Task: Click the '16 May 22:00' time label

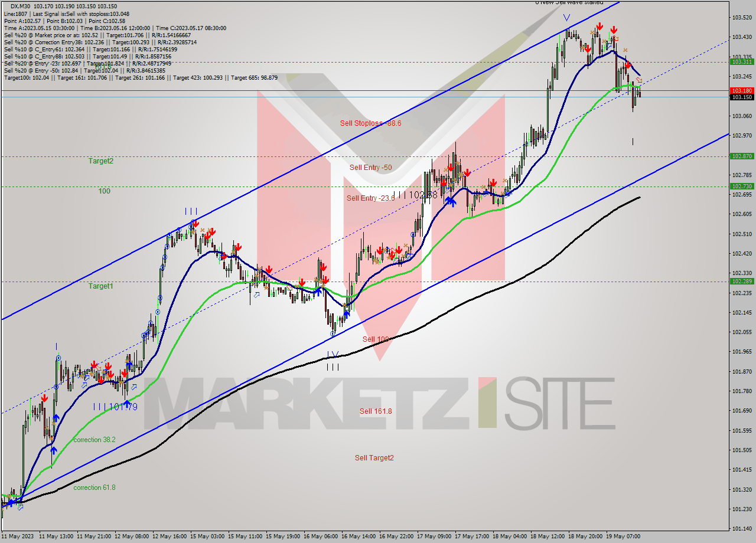Action: tap(396, 537)
